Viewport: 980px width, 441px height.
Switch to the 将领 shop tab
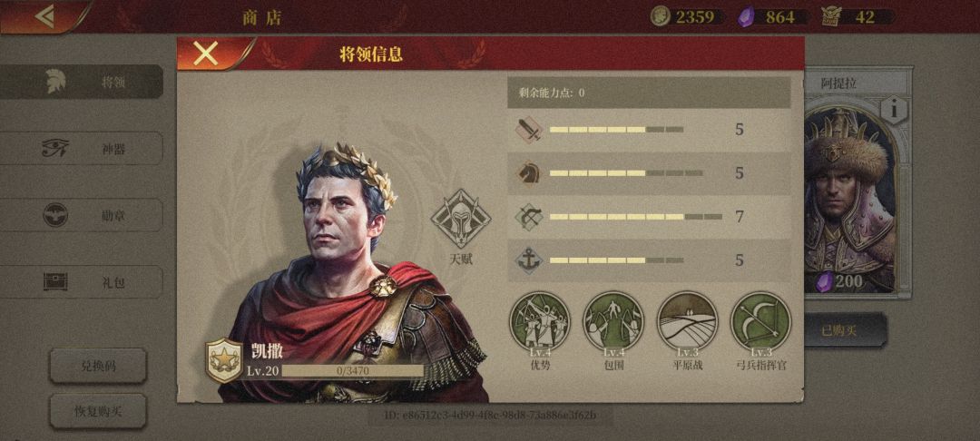pyautogui.click(x=82, y=82)
